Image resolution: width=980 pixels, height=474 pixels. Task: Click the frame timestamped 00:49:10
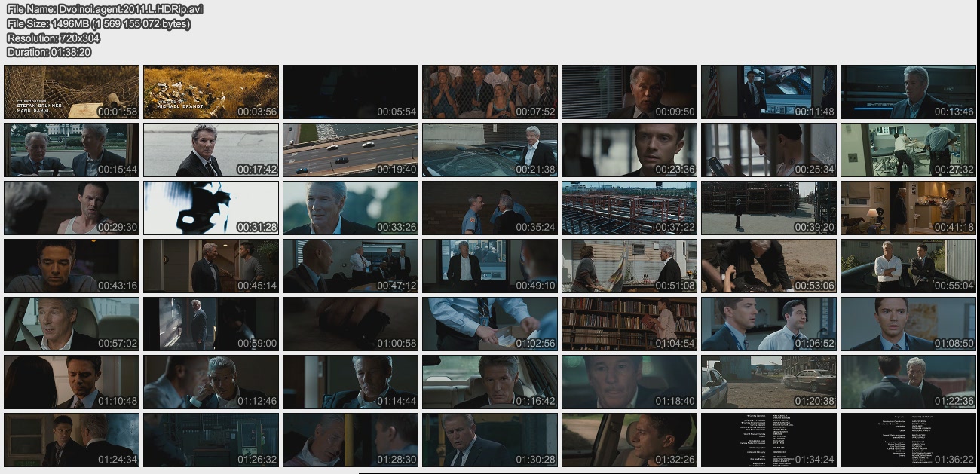click(490, 266)
